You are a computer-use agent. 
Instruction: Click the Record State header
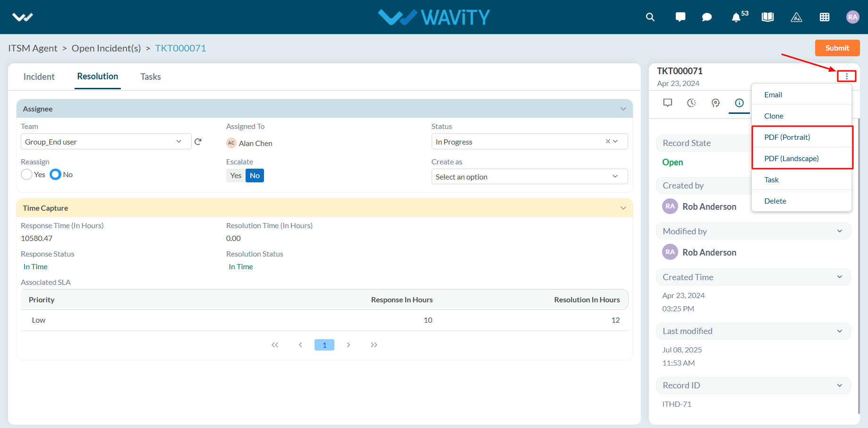(704, 143)
